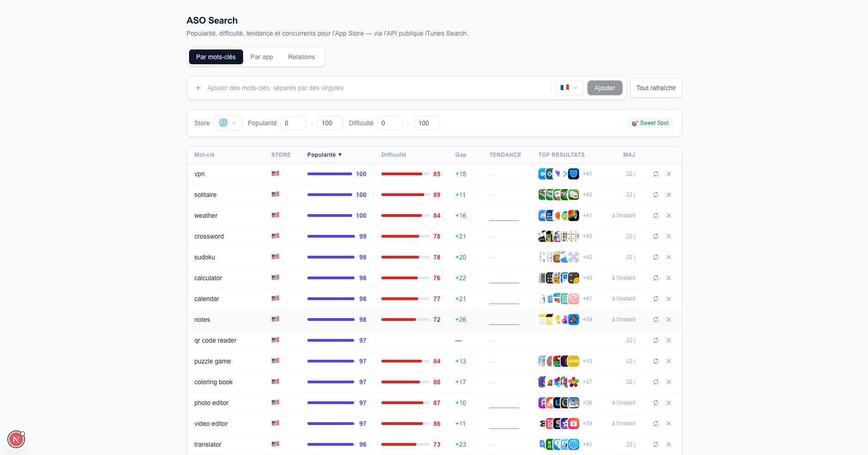Open the French flag country dropdown

pos(569,88)
